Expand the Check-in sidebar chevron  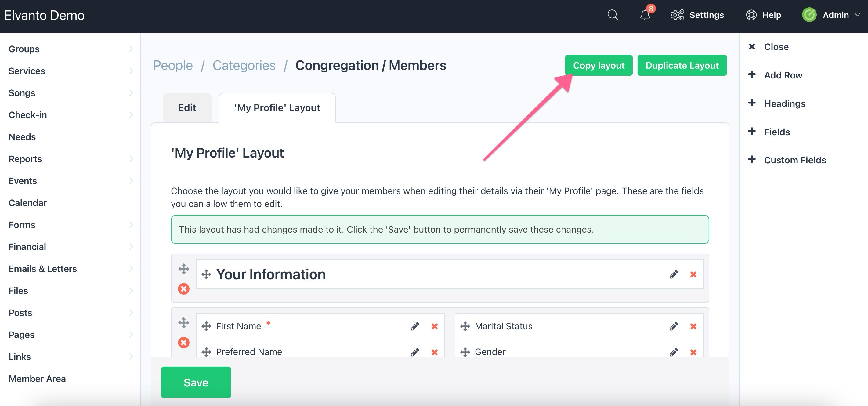pos(131,114)
